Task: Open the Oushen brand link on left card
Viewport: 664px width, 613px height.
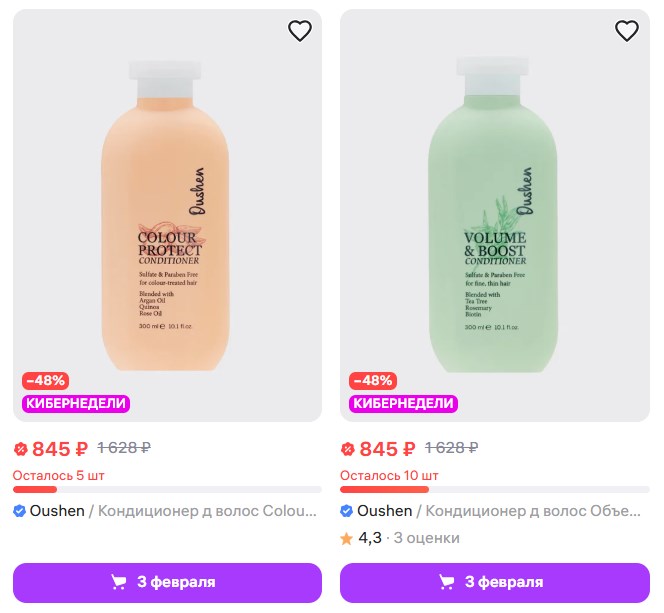Action: (57, 511)
